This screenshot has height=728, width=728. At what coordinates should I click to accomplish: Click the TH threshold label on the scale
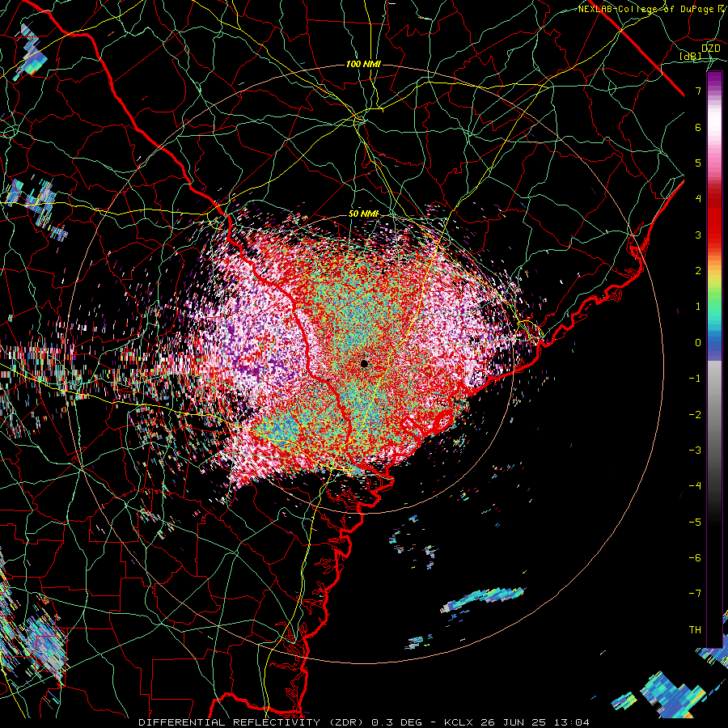[x=695, y=630]
